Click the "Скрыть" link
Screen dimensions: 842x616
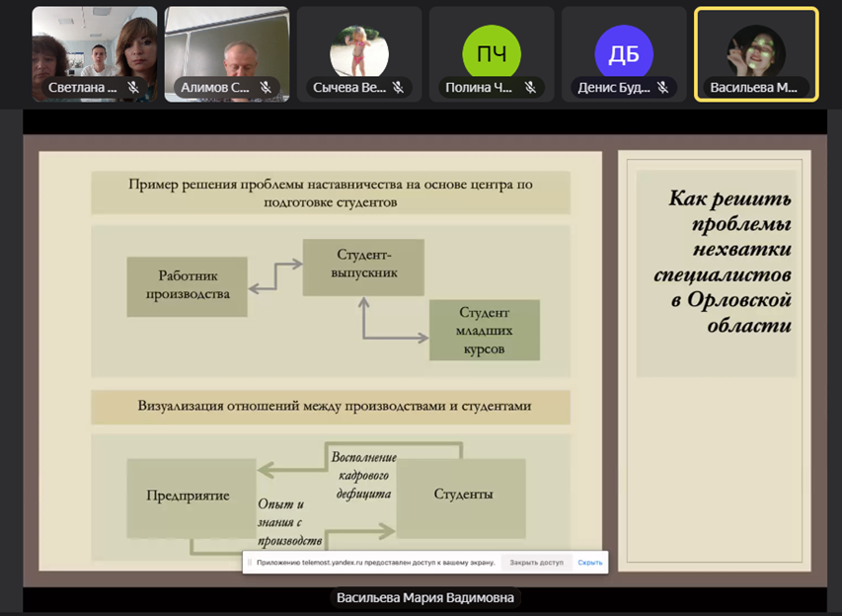click(590, 563)
